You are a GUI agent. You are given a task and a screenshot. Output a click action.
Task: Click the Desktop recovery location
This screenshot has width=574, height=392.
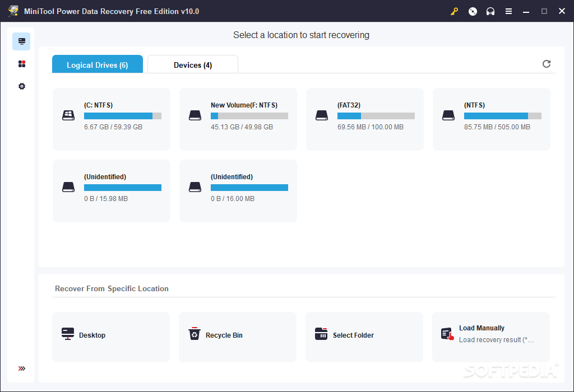click(111, 337)
